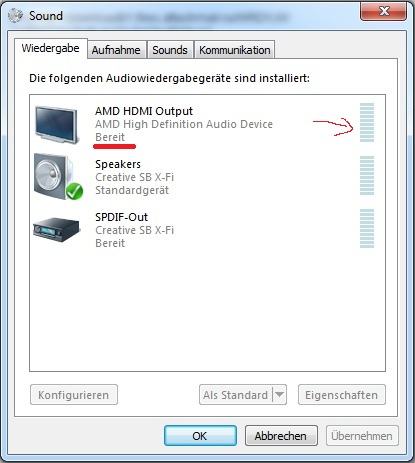
Task: Click the SPDIF-Out level meter
Action: click(x=367, y=228)
